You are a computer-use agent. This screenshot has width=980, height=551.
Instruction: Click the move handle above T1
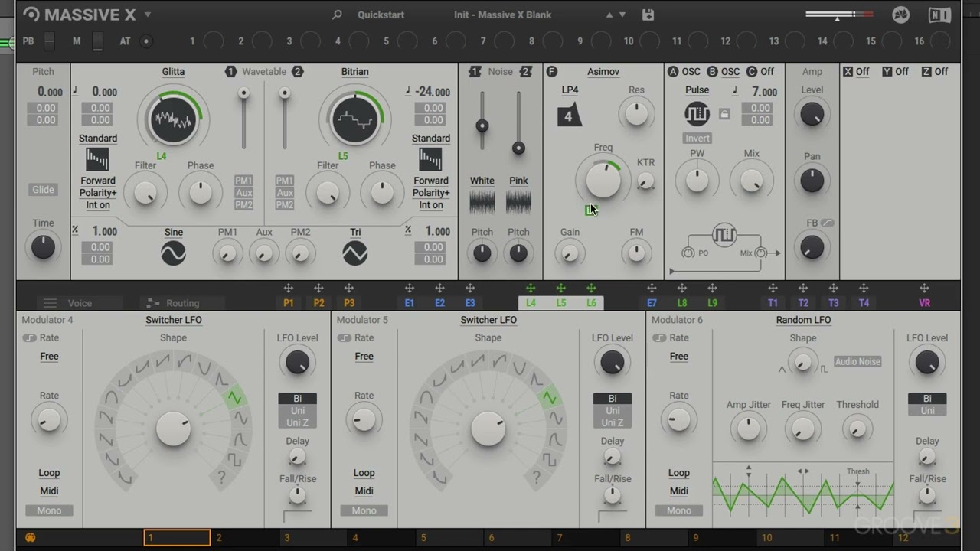coord(773,289)
